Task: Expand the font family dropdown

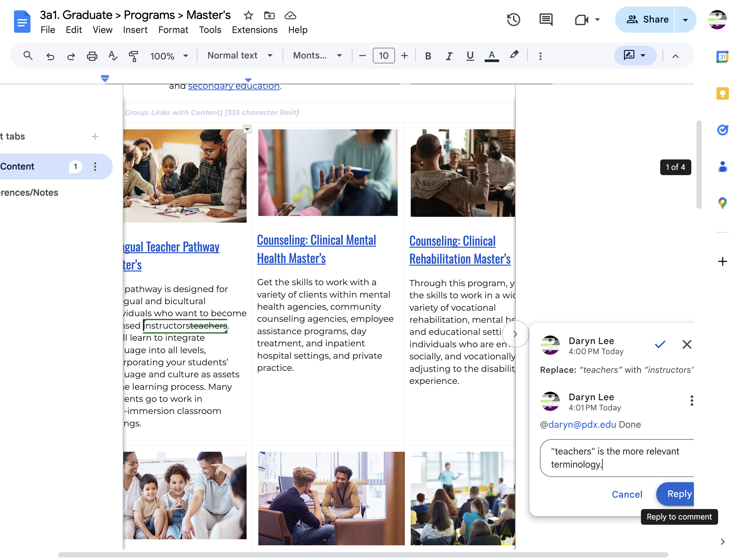Action: (317, 56)
